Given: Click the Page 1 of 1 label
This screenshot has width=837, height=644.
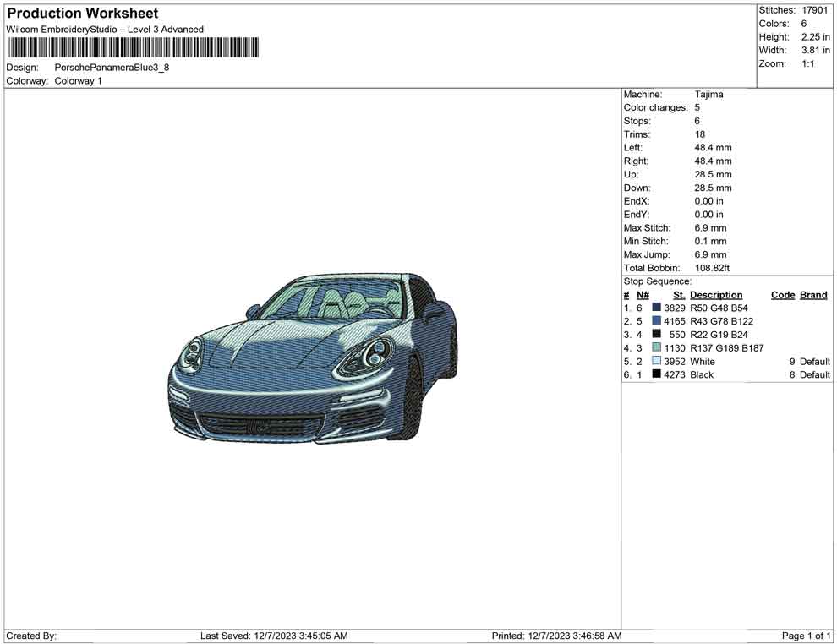Looking at the screenshot, I should pyautogui.click(x=804, y=636).
